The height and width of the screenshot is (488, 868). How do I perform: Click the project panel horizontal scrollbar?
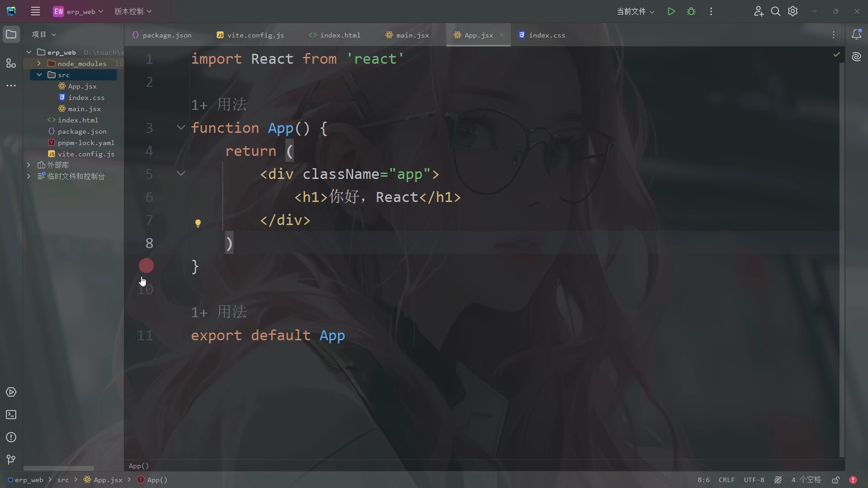59,468
